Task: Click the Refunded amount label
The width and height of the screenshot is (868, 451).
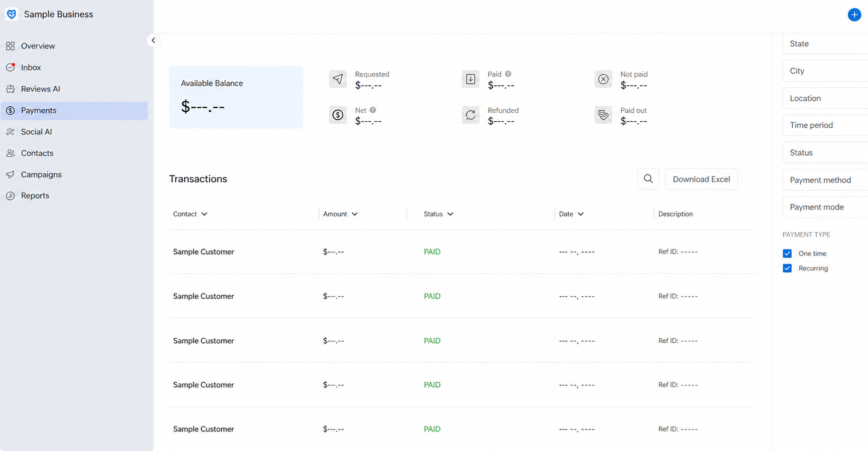Action: [503, 110]
